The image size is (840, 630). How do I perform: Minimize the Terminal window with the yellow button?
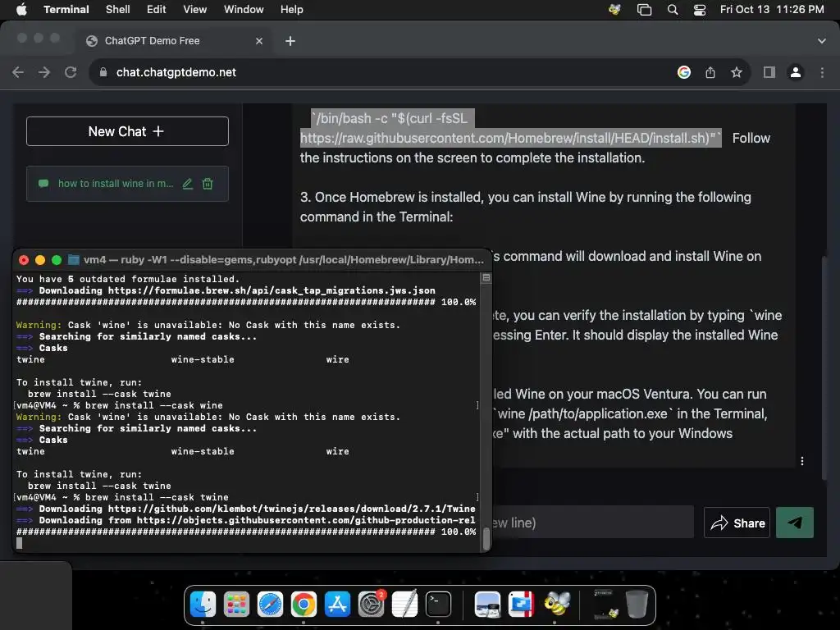pos(40,260)
